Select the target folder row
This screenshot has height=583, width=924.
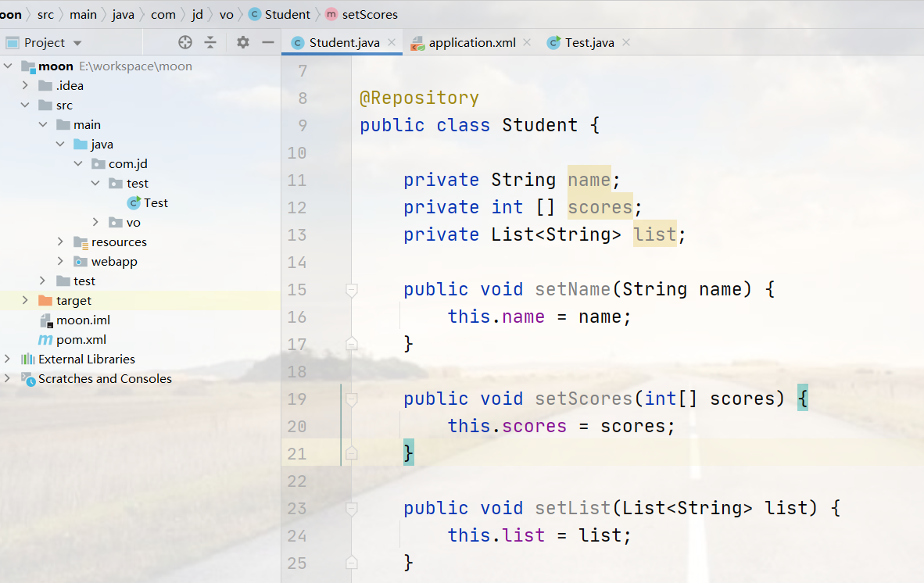(140, 300)
